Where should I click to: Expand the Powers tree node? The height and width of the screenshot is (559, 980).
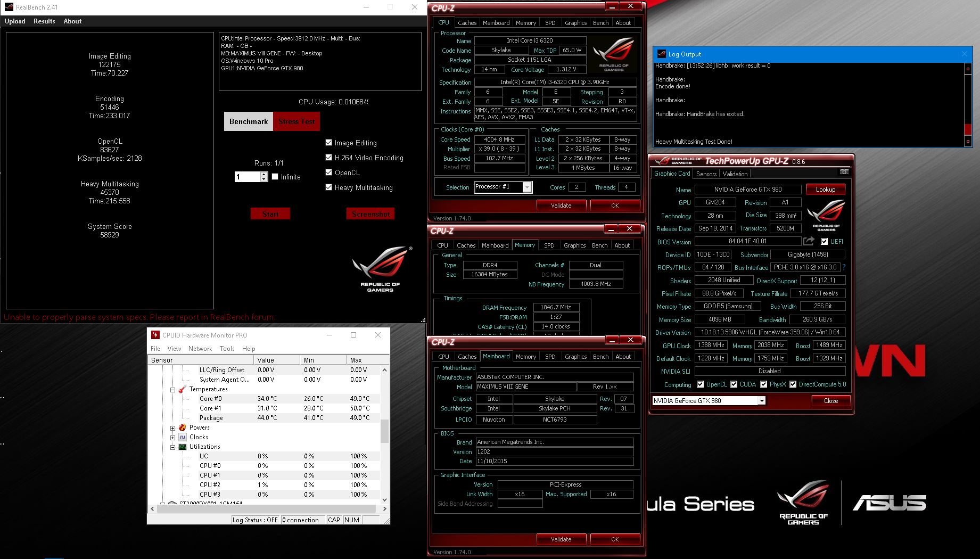point(173,428)
